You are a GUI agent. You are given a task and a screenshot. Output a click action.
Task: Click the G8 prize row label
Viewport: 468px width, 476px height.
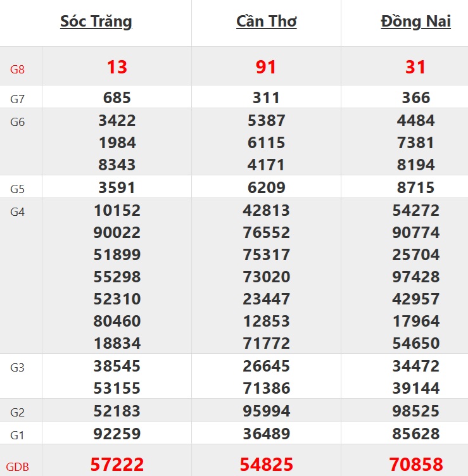tap(17, 69)
